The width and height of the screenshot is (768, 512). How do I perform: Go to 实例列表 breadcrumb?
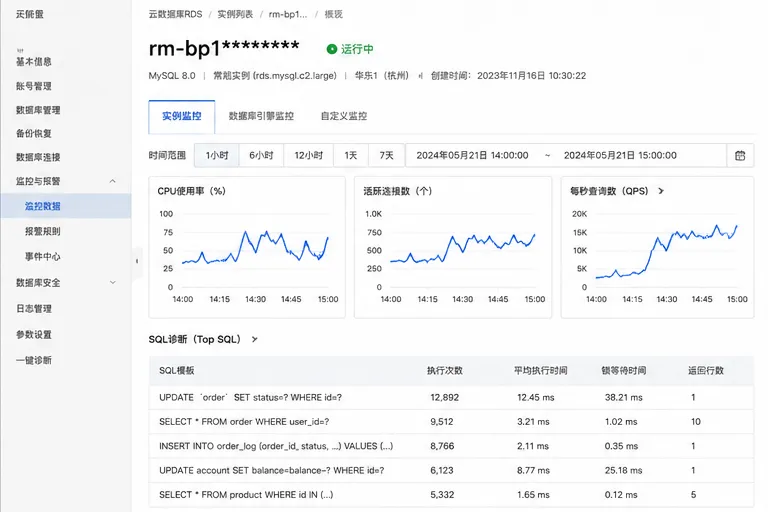235,14
